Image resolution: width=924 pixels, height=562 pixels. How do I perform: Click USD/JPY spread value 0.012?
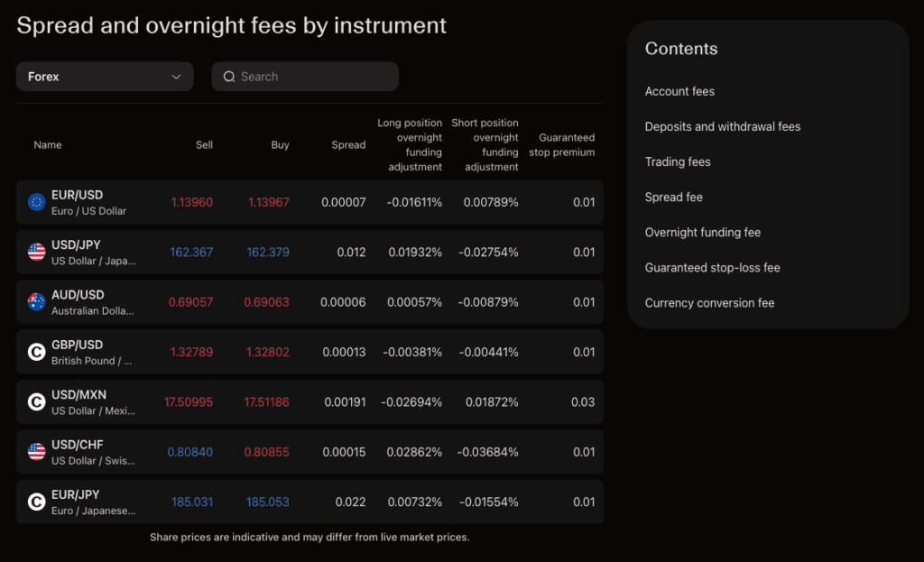click(351, 253)
